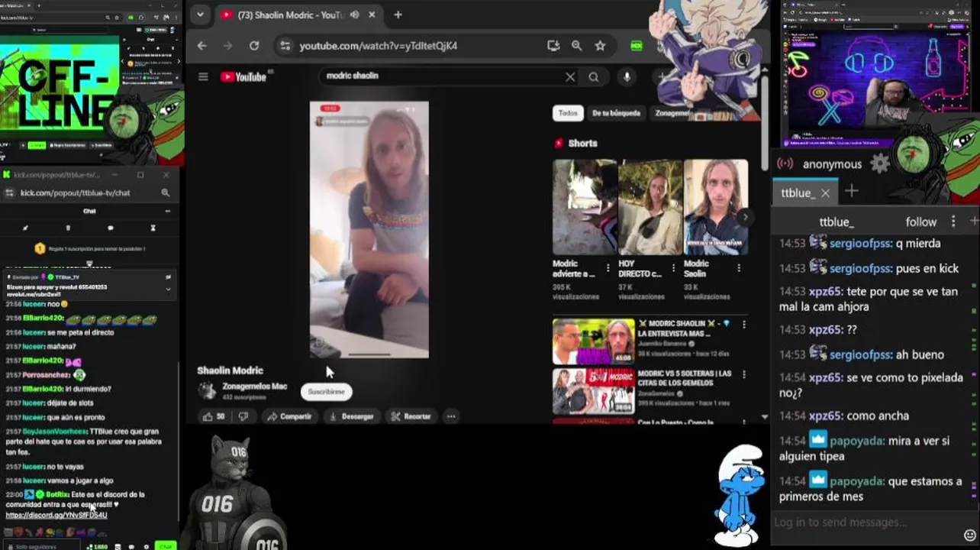
Task: Expand the pinned Bizum message chevron
Action: tap(168, 289)
